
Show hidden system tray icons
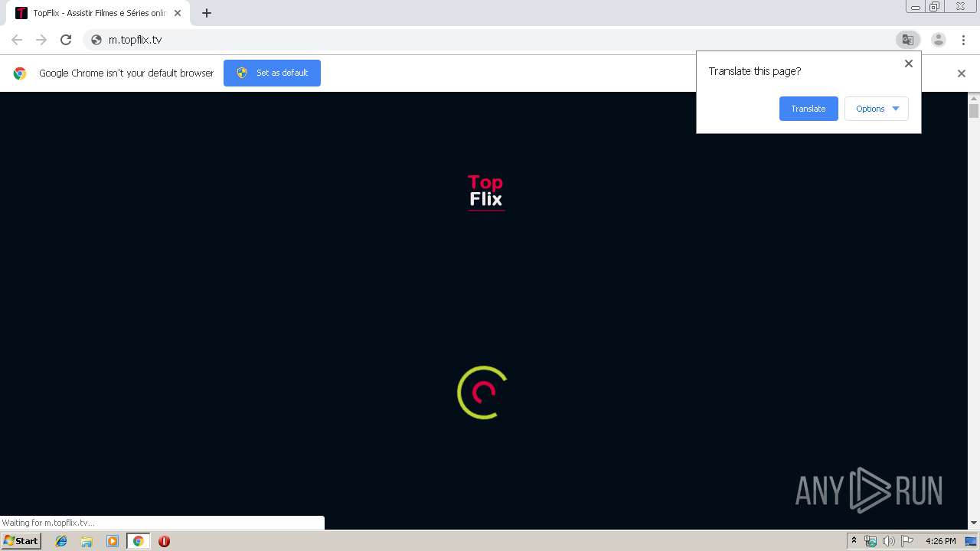click(854, 541)
